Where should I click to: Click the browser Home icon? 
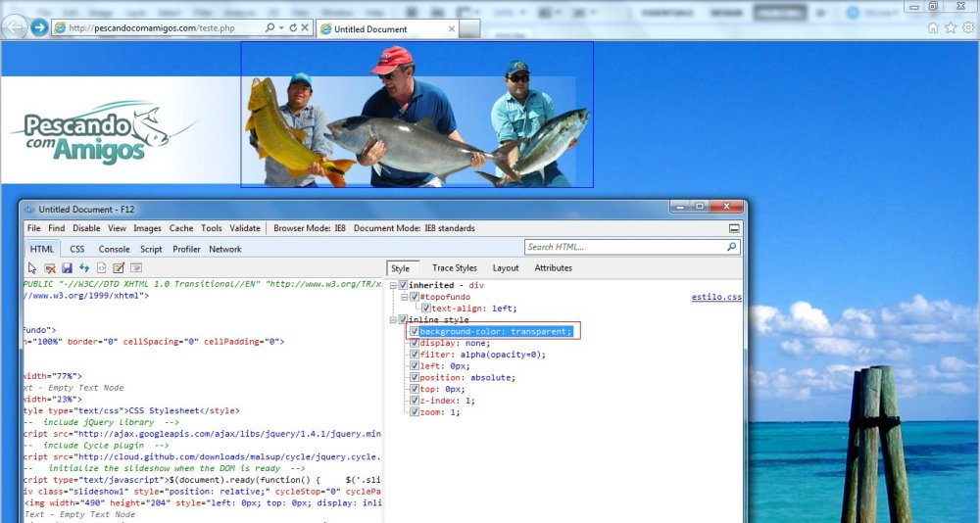tap(933, 28)
